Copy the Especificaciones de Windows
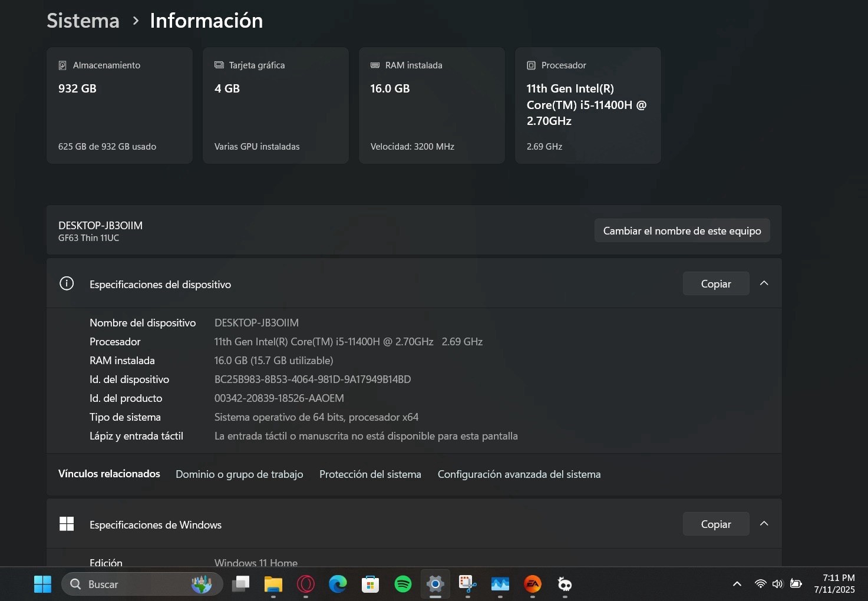This screenshot has height=601, width=868. tap(716, 524)
